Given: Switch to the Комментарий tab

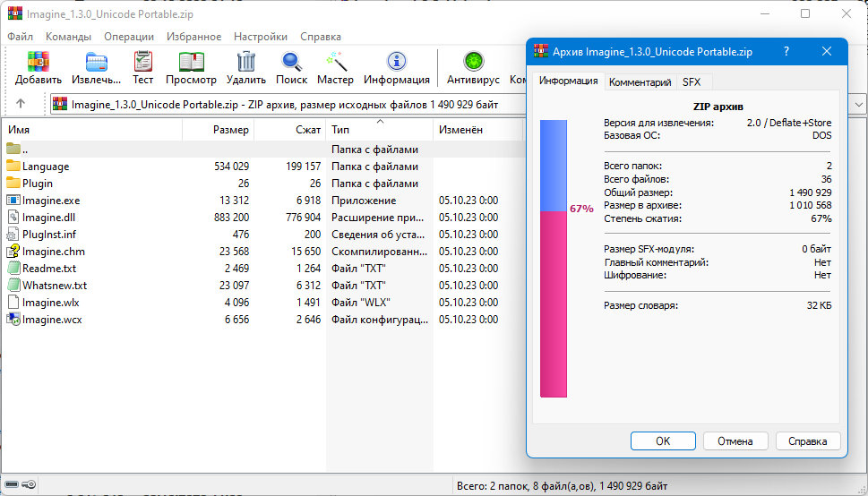Looking at the screenshot, I should (x=640, y=81).
